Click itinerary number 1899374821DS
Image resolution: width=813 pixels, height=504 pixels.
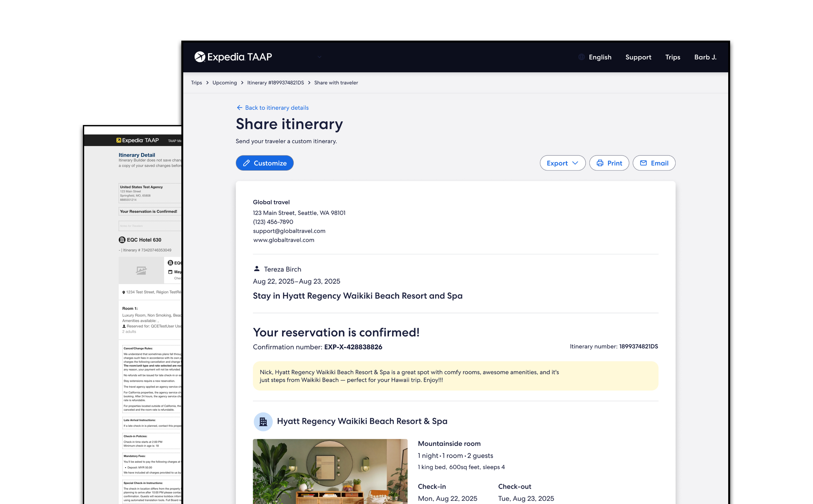point(638,347)
